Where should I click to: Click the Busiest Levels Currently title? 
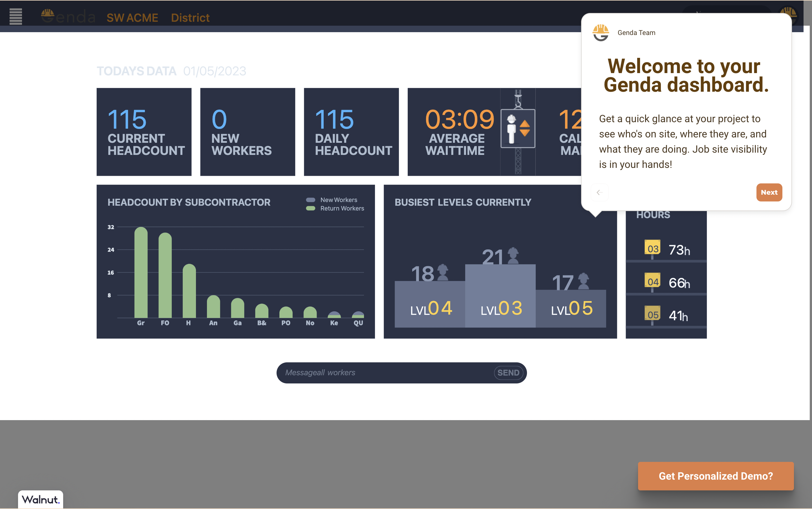pos(463,202)
